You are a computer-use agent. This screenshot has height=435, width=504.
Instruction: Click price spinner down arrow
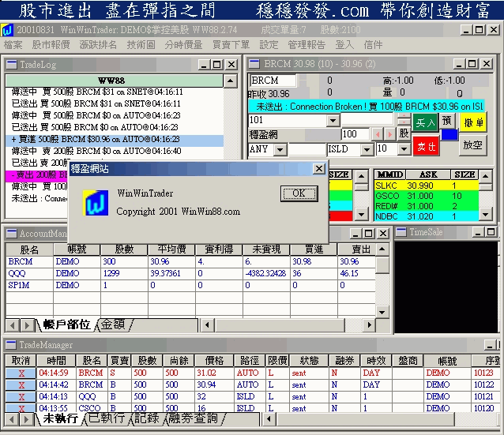404,122
